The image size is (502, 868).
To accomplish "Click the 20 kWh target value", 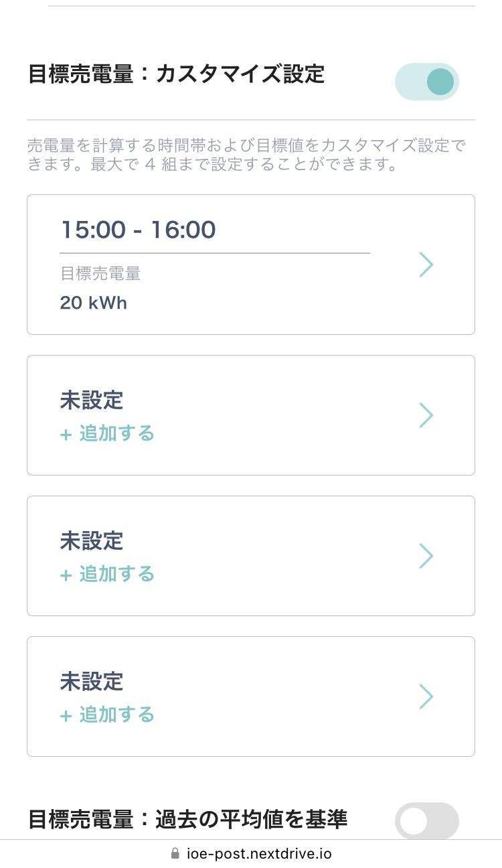I will [93, 303].
